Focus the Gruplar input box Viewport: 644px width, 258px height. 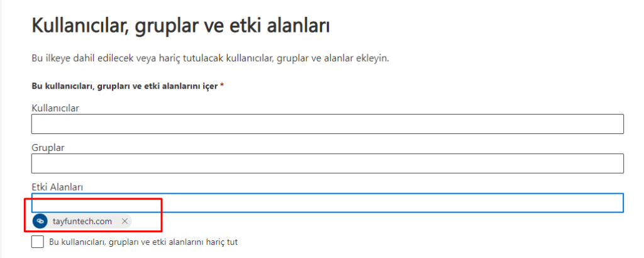click(327, 164)
